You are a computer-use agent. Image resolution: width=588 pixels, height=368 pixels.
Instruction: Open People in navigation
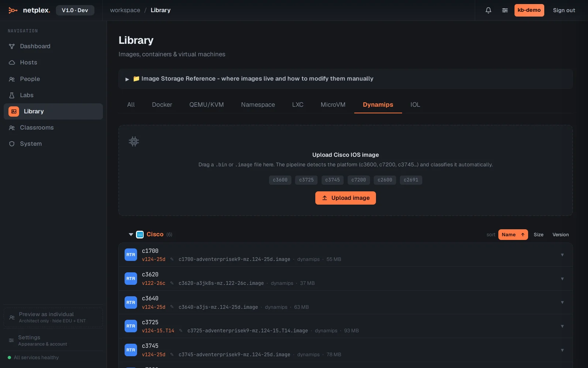pyautogui.click(x=53, y=79)
